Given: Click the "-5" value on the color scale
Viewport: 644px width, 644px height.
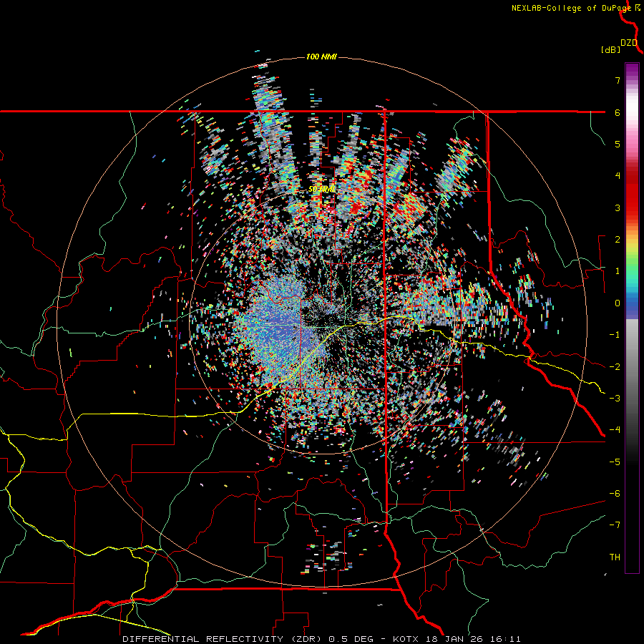Looking at the screenshot, I should click(x=615, y=462).
